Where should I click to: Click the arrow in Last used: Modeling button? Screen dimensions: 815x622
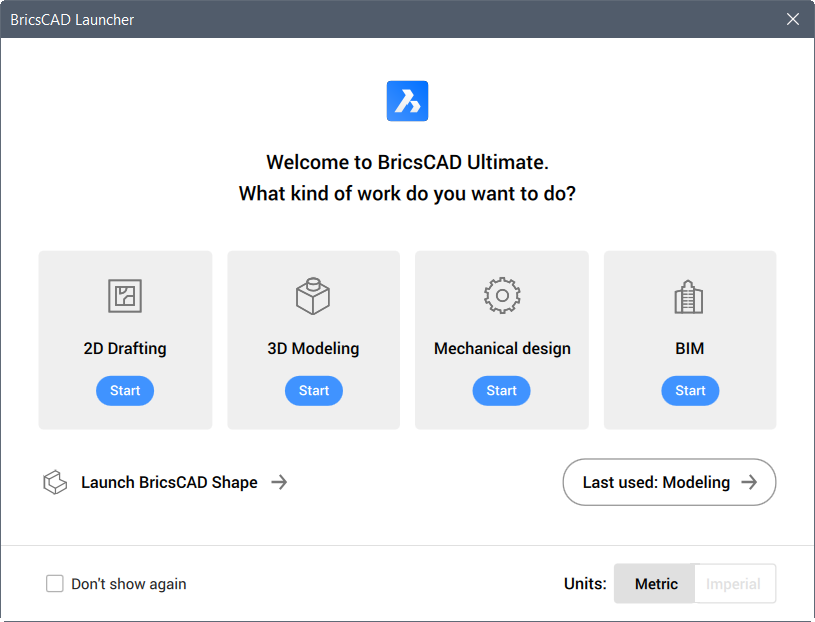click(749, 482)
